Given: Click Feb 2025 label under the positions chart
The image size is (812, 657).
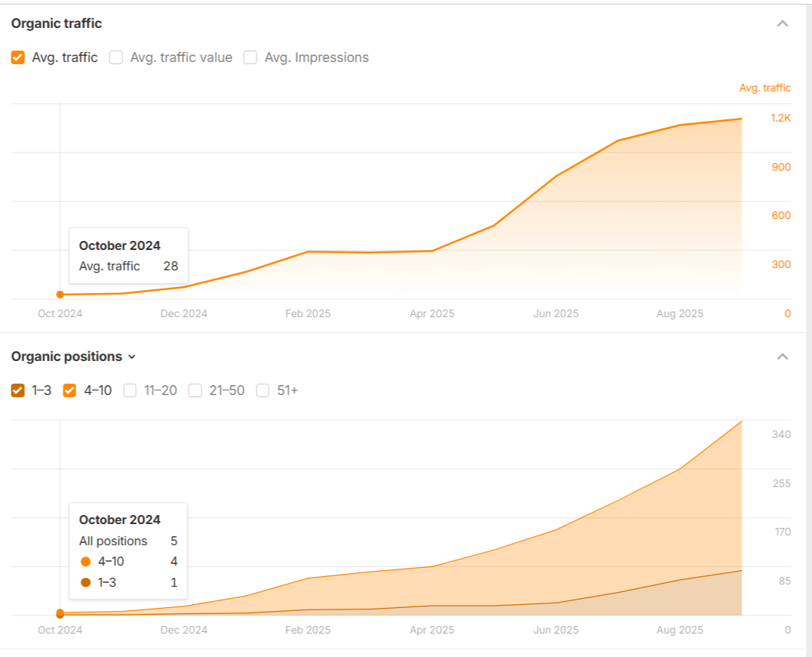Looking at the screenshot, I should coord(308,630).
